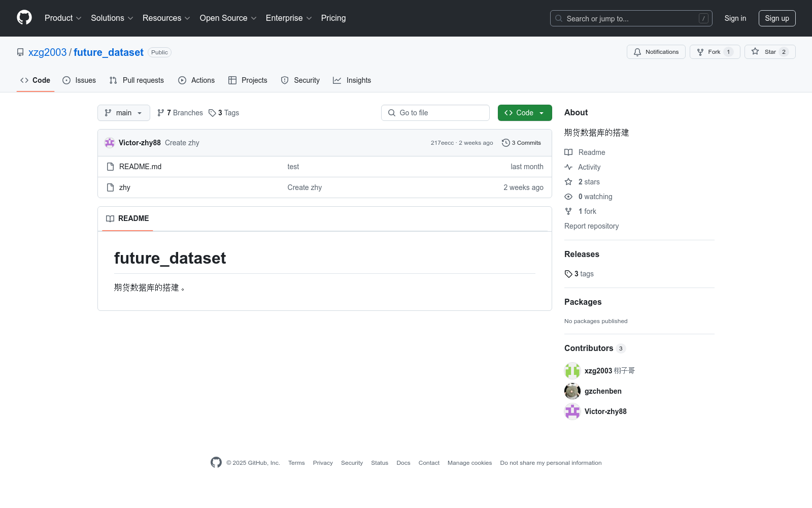Open the test commit message link

point(293,167)
